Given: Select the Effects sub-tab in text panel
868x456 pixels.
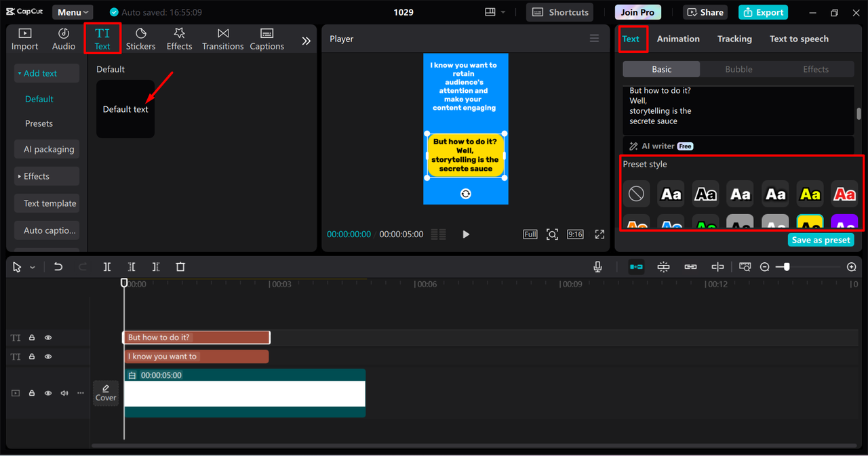Looking at the screenshot, I should (x=816, y=69).
